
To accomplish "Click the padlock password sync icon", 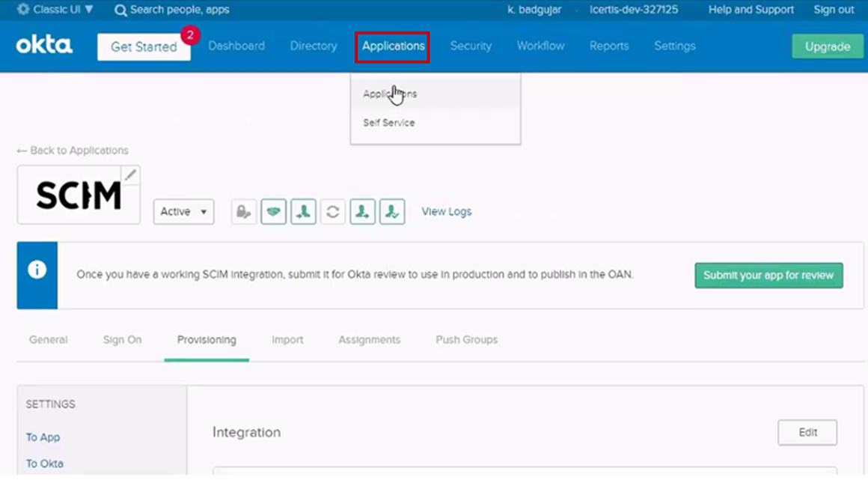I will (x=243, y=212).
